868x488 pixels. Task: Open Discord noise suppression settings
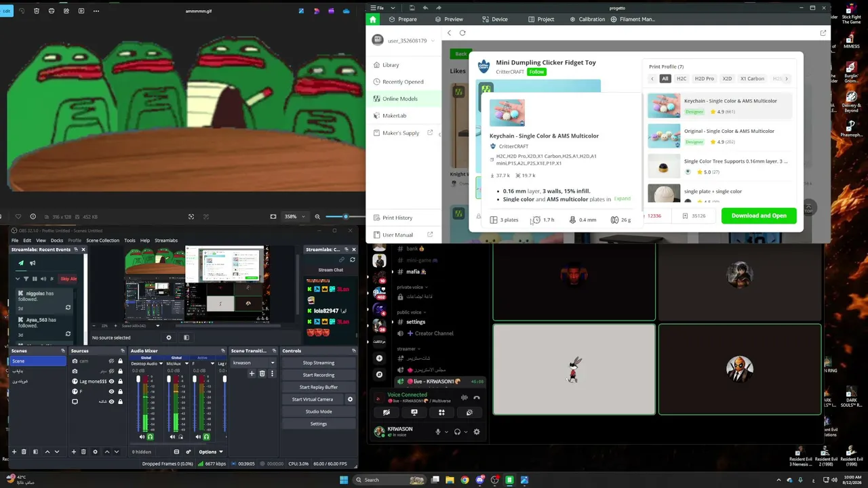pyautogui.click(x=465, y=398)
